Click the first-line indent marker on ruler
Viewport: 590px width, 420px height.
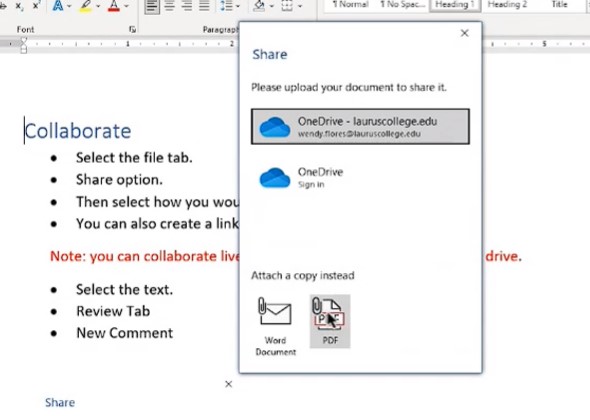click(x=23, y=41)
